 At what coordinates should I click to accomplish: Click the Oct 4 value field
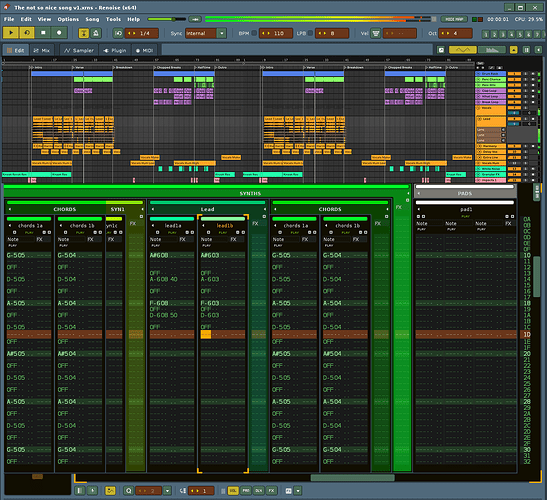click(x=455, y=33)
